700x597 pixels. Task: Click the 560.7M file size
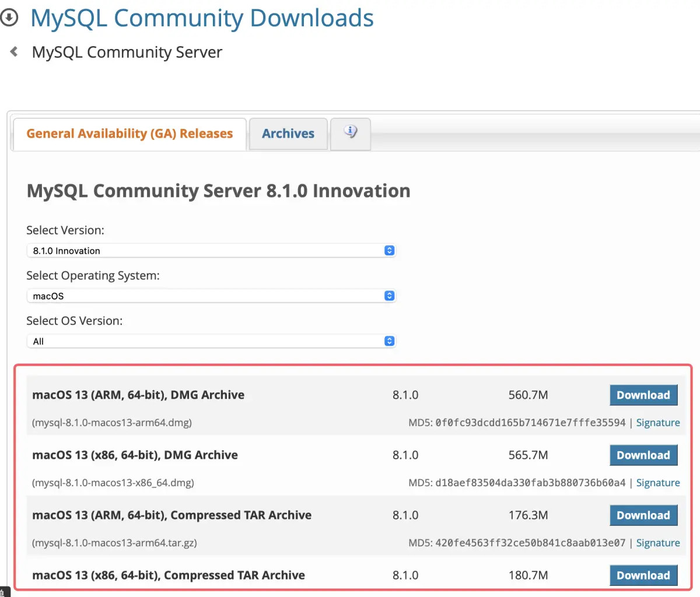click(528, 395)
